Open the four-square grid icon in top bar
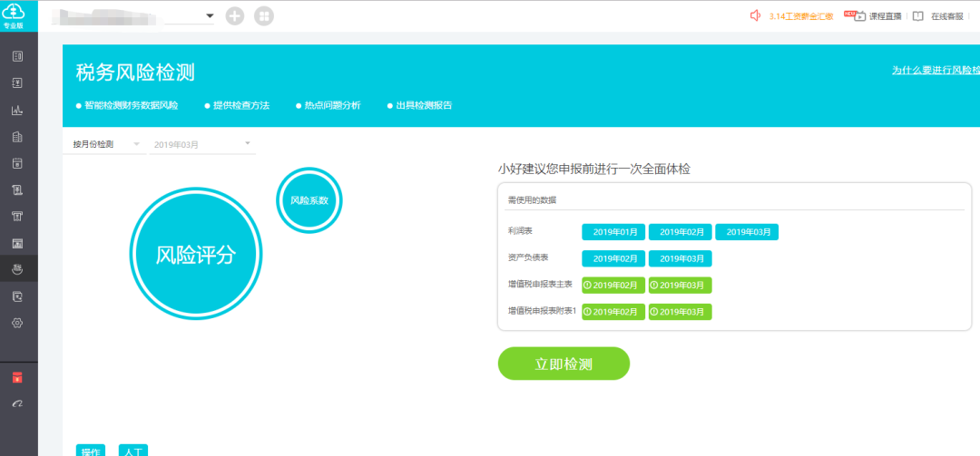This screenshot has width=980, height=456. point(263,16)
